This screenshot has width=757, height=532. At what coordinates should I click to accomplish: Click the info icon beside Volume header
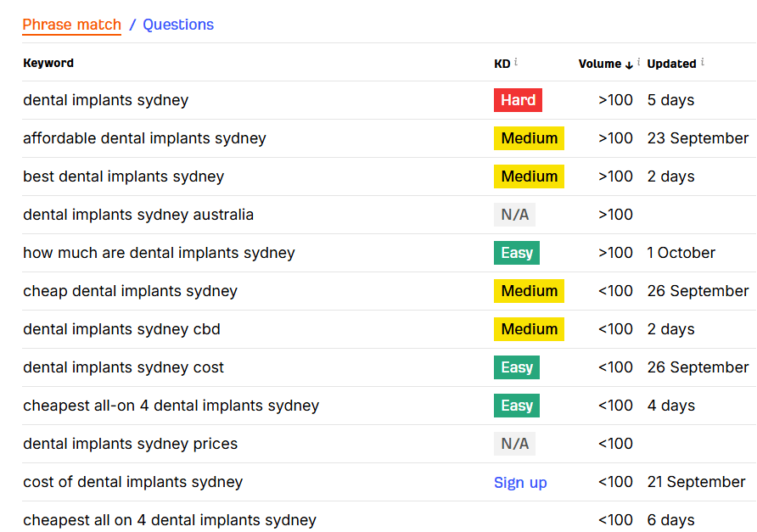638,62
